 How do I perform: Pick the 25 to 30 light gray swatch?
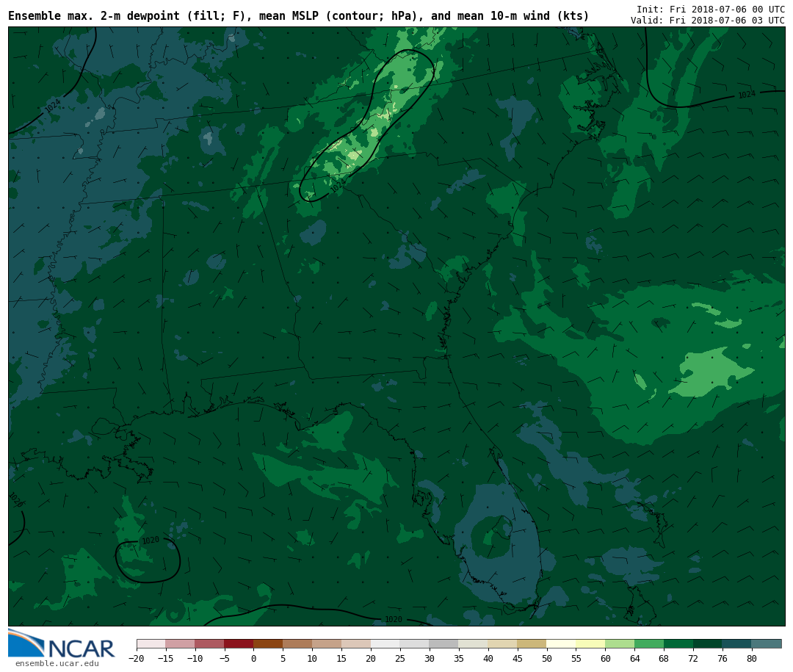click(x=415, y=643)
